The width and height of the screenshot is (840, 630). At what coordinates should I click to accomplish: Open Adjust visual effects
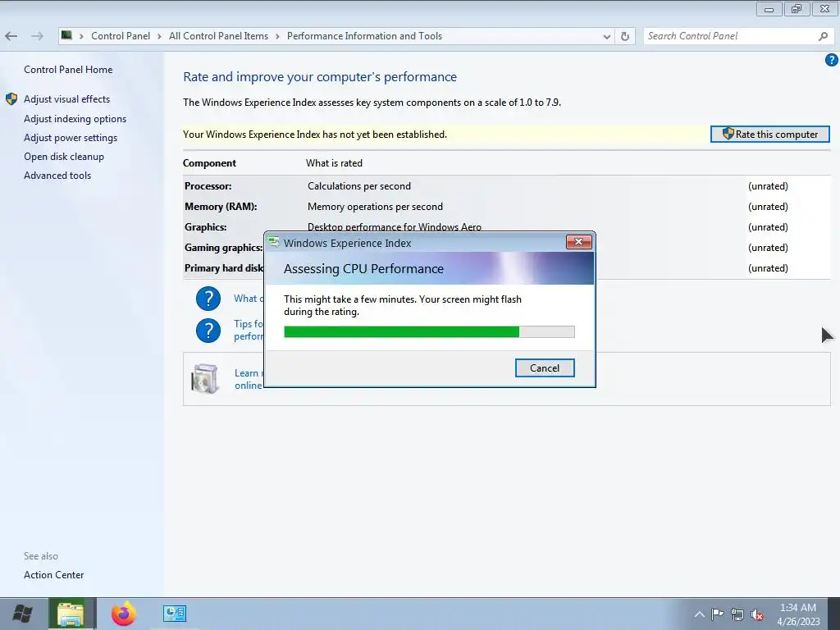pyautogui.click(x=67, y=99)
